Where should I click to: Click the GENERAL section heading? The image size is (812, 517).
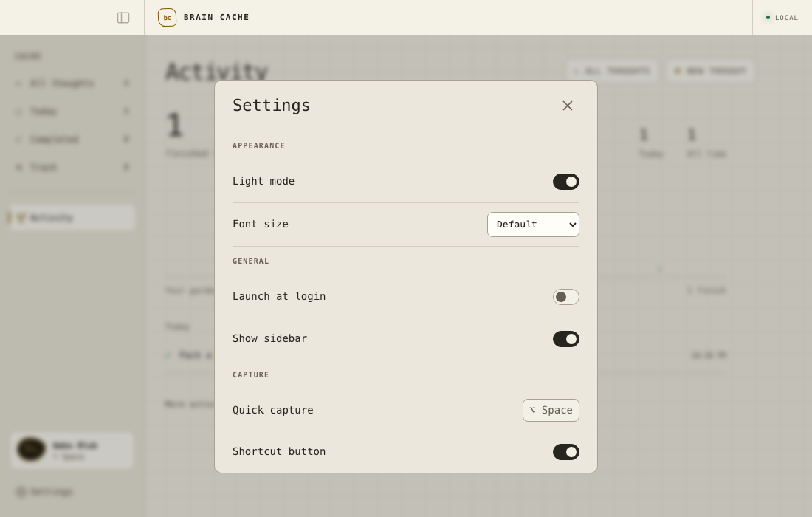251,261
